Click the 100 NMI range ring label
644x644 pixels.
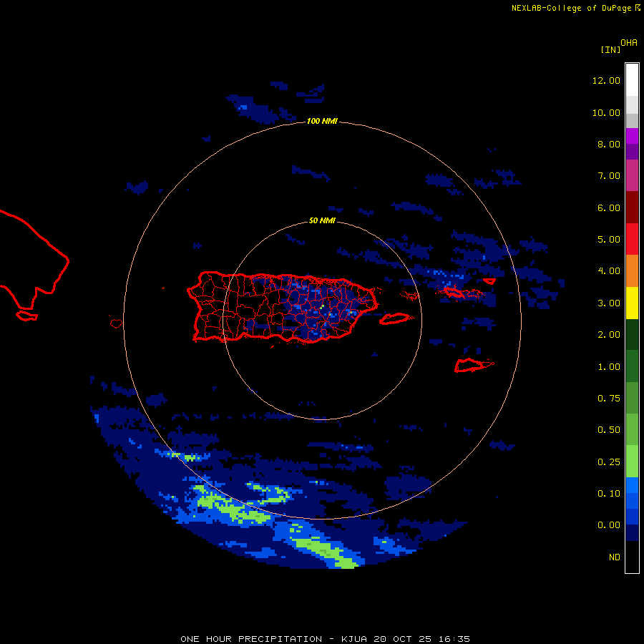(x=322, y=121)
